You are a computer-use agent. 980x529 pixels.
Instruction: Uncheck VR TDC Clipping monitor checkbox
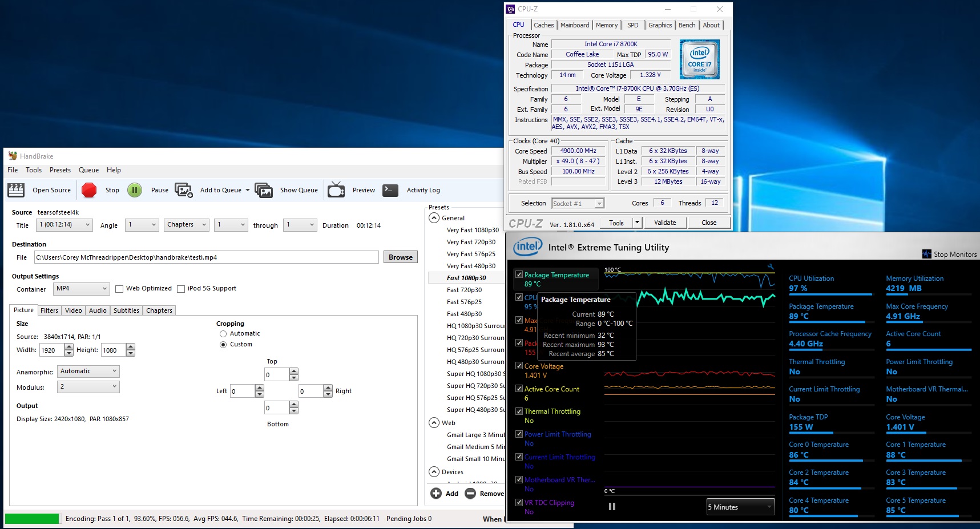(519, 502)
